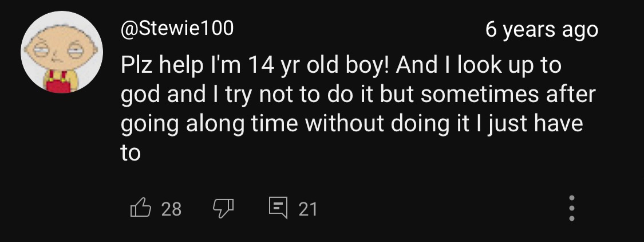The height and width of the screenshot is (242, 644).
Task: Click the last word "to" of the comment
Action: [131, 154]
